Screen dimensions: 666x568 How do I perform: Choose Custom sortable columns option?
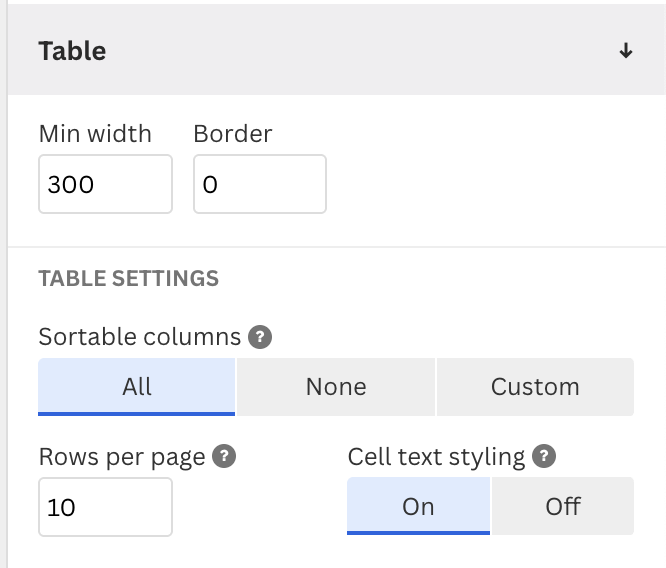pyautogui.click(x=535, y=387)
